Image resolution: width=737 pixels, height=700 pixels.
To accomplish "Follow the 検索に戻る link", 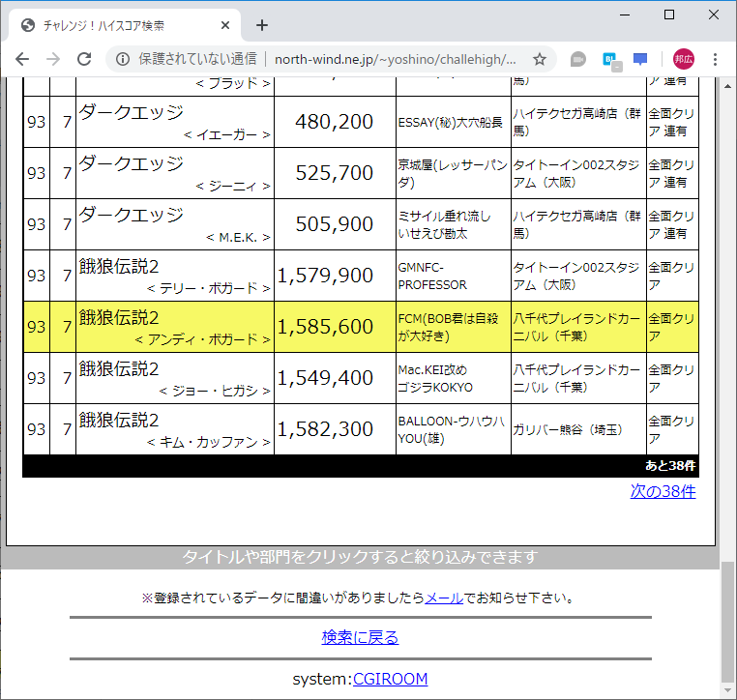I will 360,637.
